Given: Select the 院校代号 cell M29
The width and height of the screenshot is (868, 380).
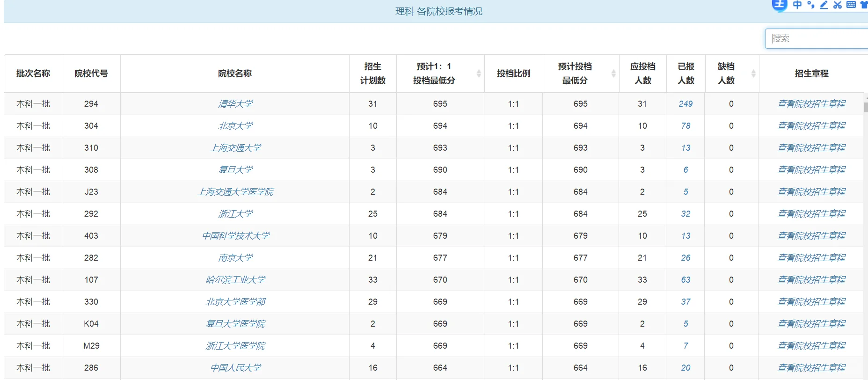Looking at the screenshot, I should pos(91,346).
